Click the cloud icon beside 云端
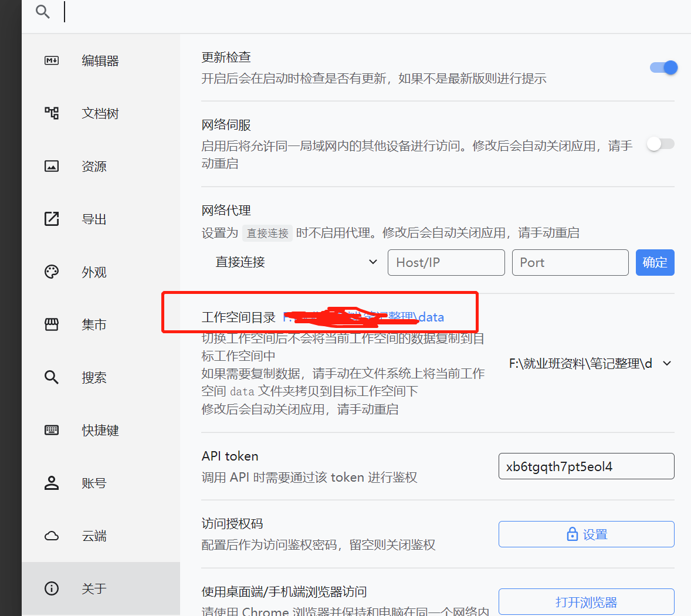 tap(52, 536)
